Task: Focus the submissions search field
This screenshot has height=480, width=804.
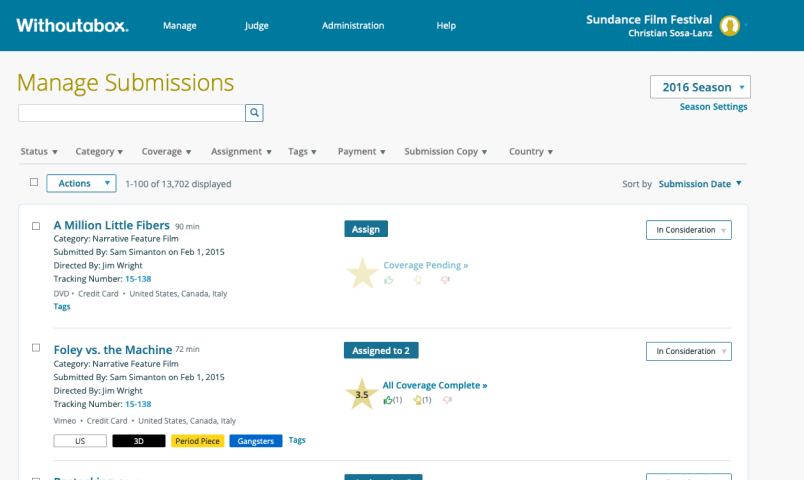Action: point(132,113)
